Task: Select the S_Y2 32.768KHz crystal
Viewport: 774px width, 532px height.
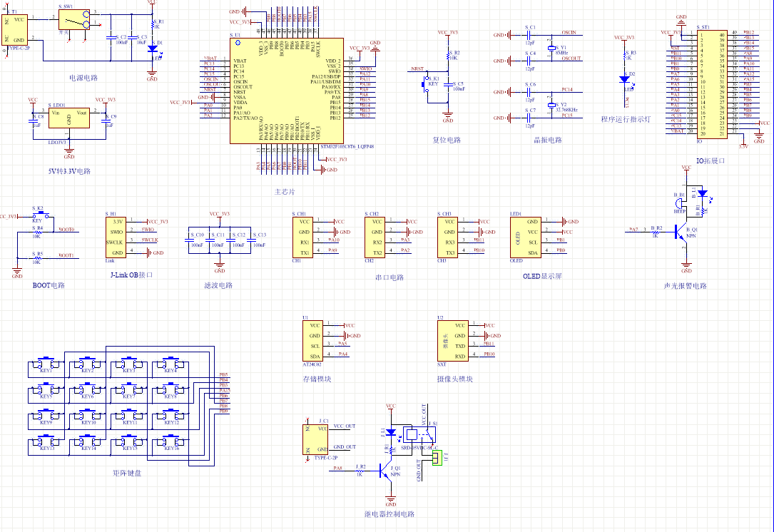Action: (x=551, y=105)
